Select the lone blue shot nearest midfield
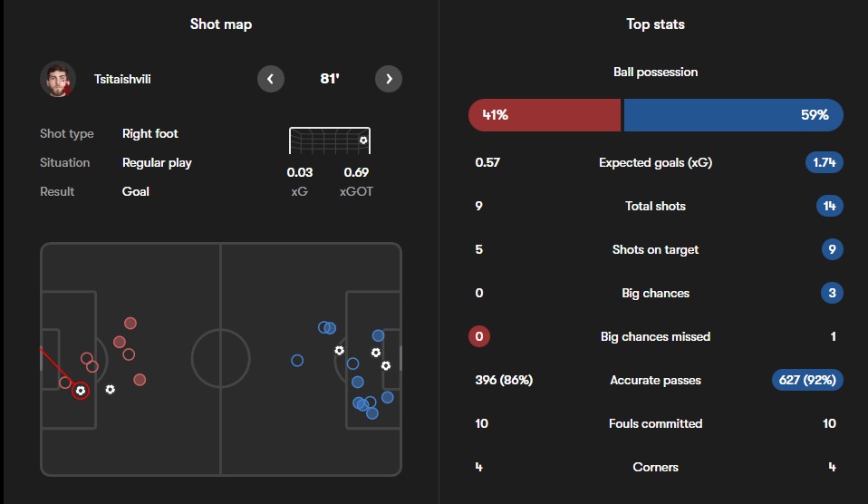 tap(297, 360)
